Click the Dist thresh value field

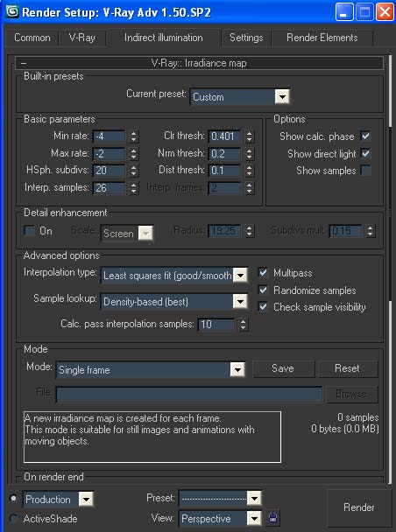225,171
